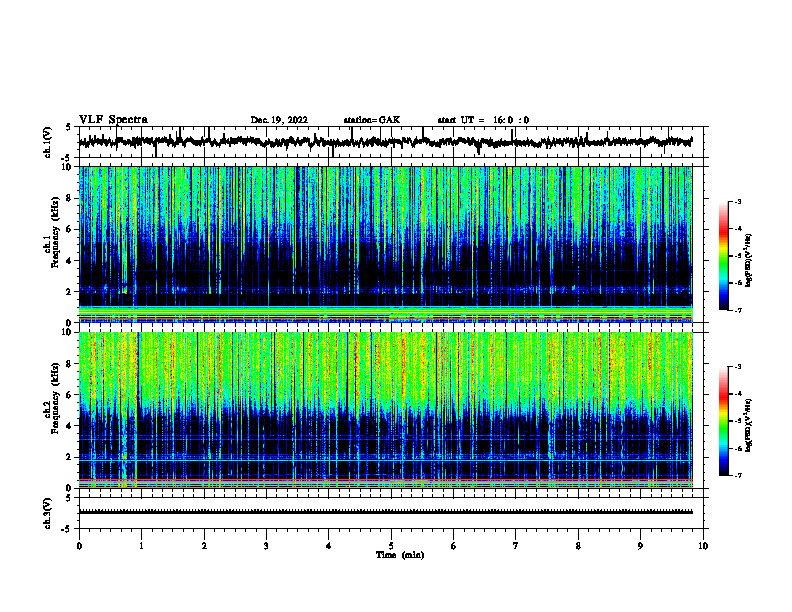Click the "2" tick on the time axis
Image resolution: width=792 pixels, height=612 pixels.
(x=204, y=546)
